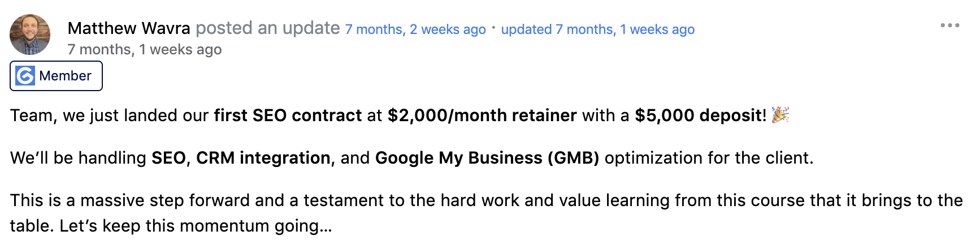This screenshot has height=248, width=980.
Task: Click Matthew Wavra's profile avatar photo
Action: [30, 35]
